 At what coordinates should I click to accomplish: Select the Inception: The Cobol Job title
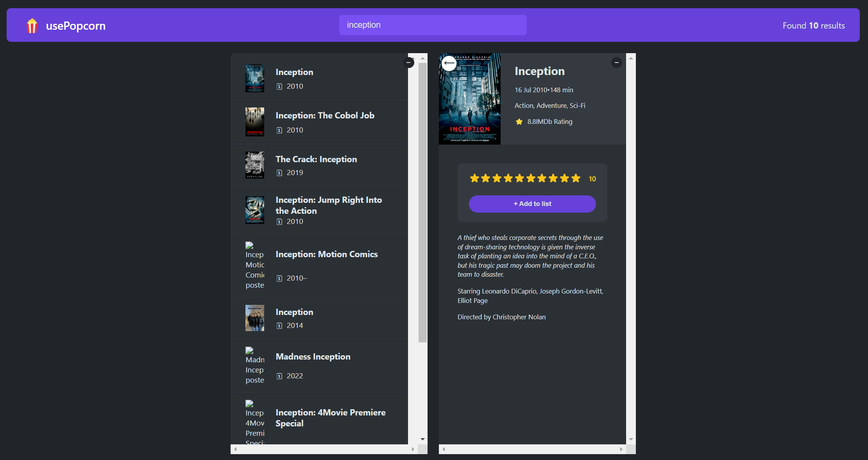click(x=325, y=116)
